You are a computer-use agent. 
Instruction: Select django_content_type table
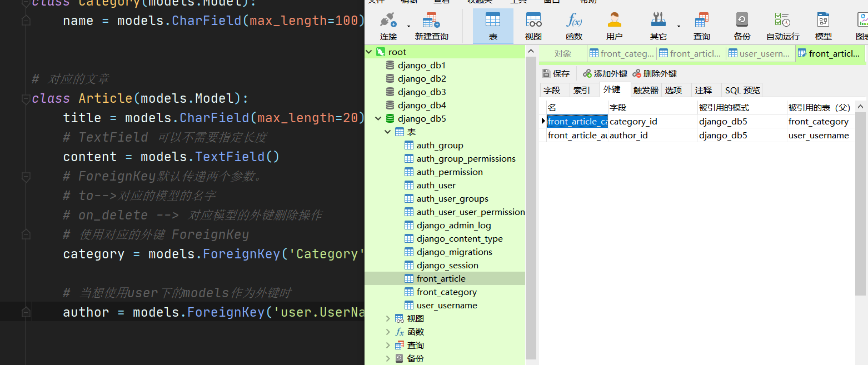tap(460, 239)
